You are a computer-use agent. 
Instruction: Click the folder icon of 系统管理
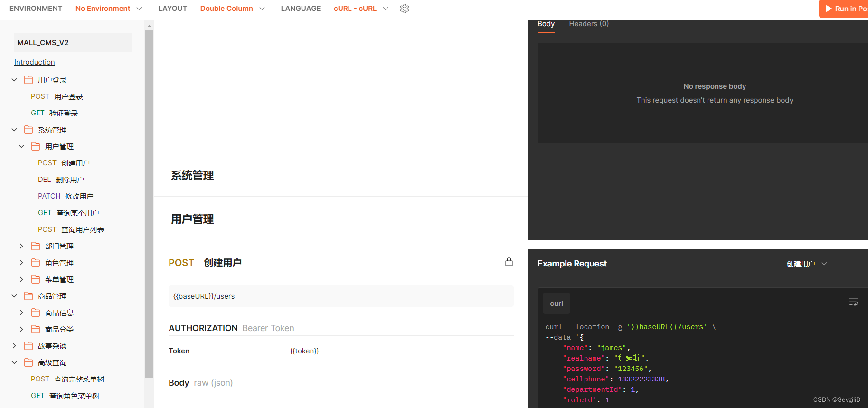[28, 130]
